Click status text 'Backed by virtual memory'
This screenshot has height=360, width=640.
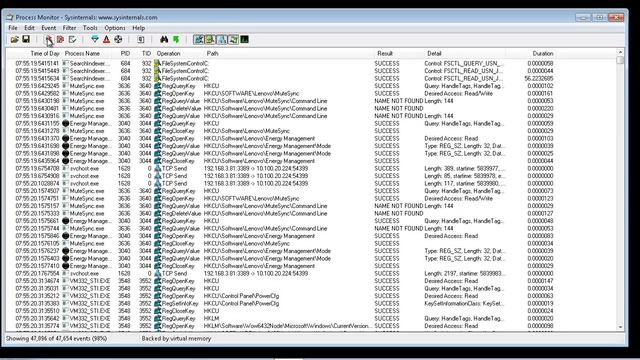(176, 338)
